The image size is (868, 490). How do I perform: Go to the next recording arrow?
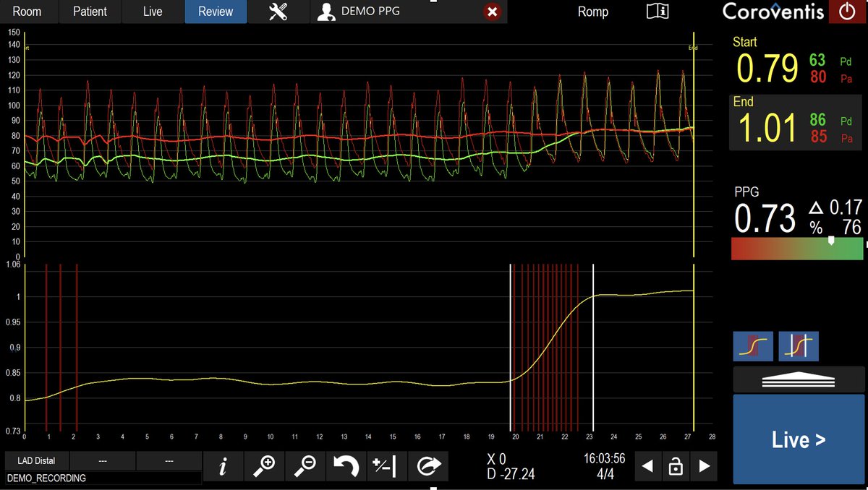704,467
